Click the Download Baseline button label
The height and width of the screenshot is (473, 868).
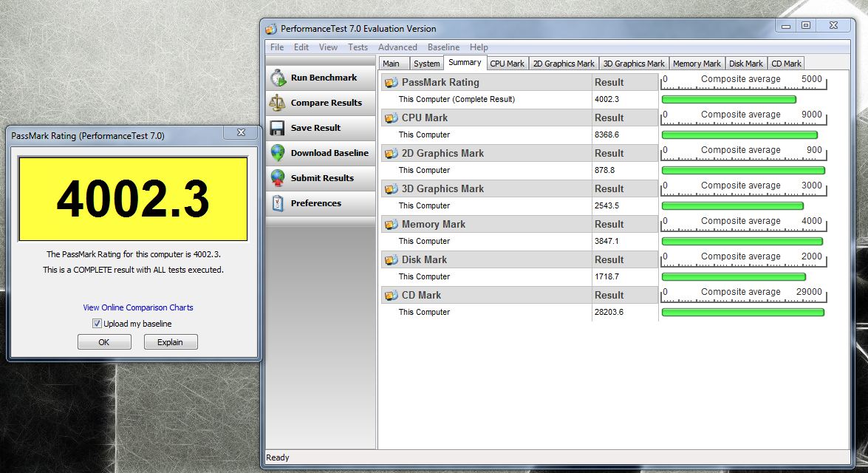click(x=329, y=153)
